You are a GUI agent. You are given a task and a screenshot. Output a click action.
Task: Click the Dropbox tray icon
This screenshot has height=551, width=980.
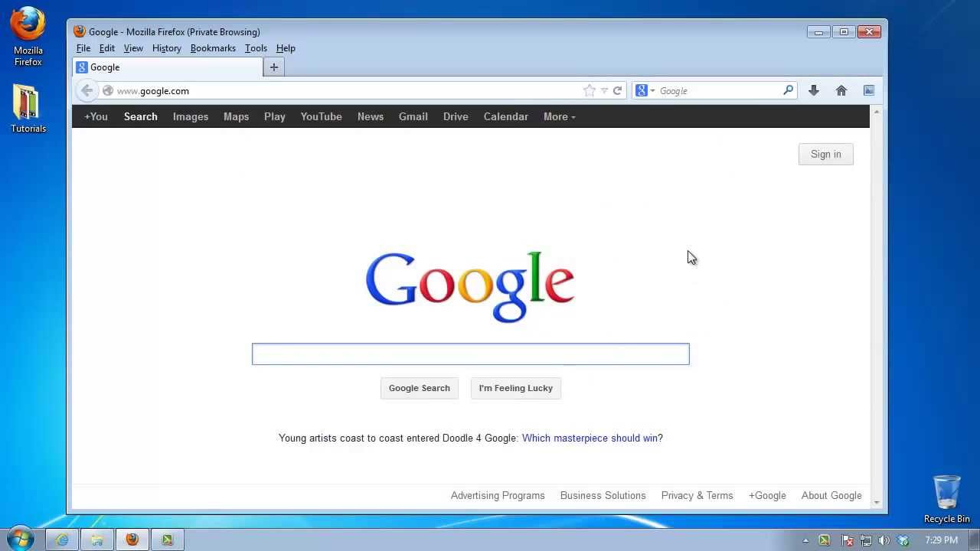point(904,540)
